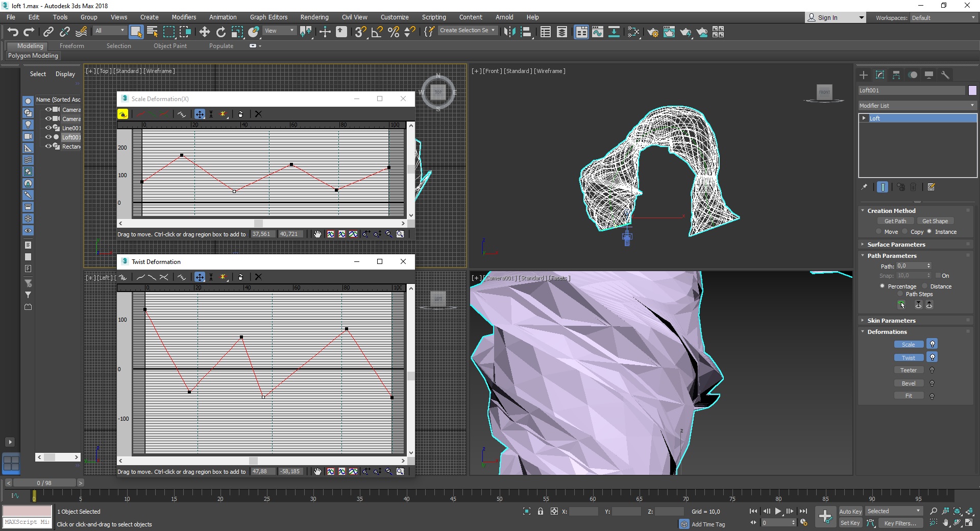Open the Modifier List dropdown
Viewport: 980px width, 531px height.
917,106
